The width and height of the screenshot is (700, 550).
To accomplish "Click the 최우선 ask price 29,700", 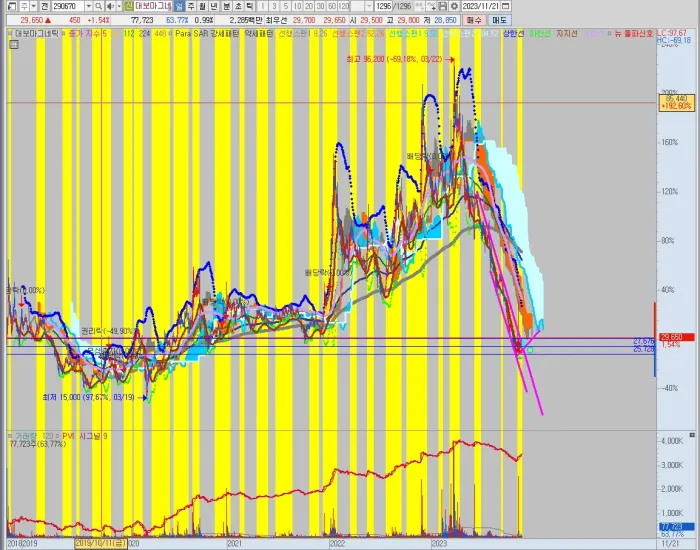I will pyautogui.click(x=304, y=20).
